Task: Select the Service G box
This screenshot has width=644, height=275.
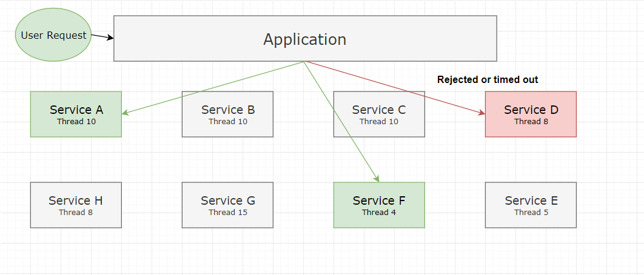Action: pyautogui.click(x=227, y=205)
